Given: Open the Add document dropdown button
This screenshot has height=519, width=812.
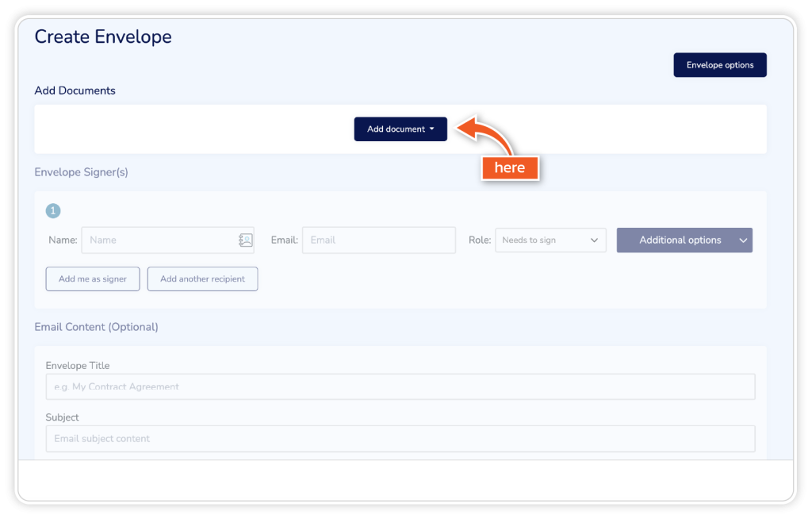Looking at the screenshot, I should point(400,129).
